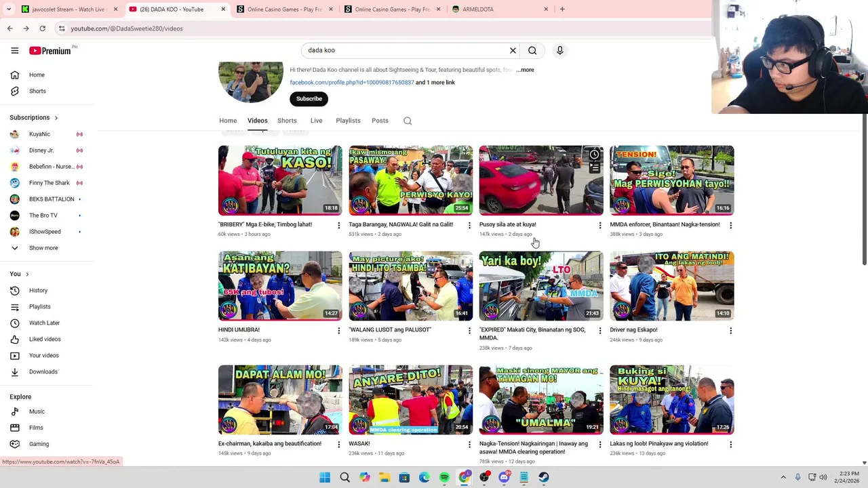Reload the page with browser refresh
This screenshot has width=868, height=488.
pyautogui.click(x=42, y=28)
